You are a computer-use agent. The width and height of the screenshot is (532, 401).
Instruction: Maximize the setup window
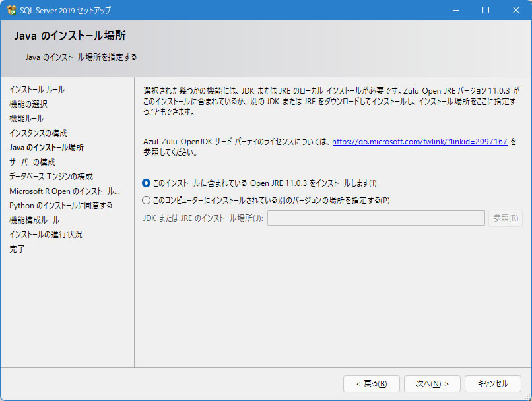pyautogui.click(x=486, y=11)
